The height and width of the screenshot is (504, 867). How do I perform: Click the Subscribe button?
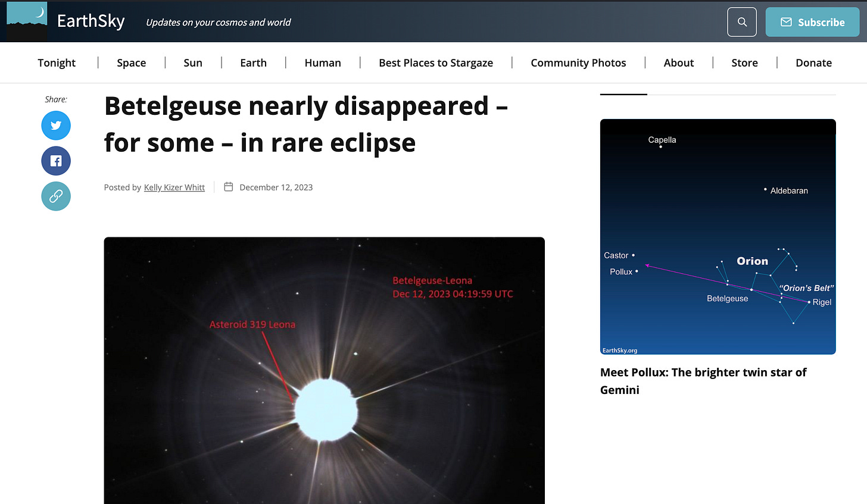[x=812, y=22]
